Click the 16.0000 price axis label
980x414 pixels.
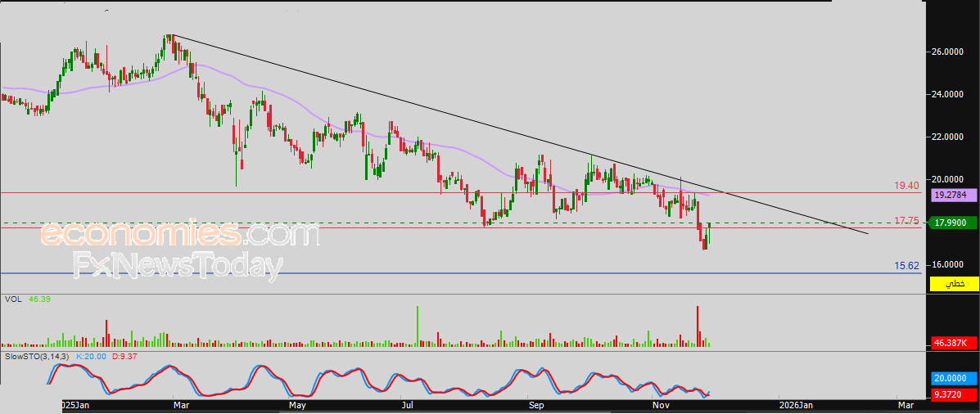(x=949, y=264)
